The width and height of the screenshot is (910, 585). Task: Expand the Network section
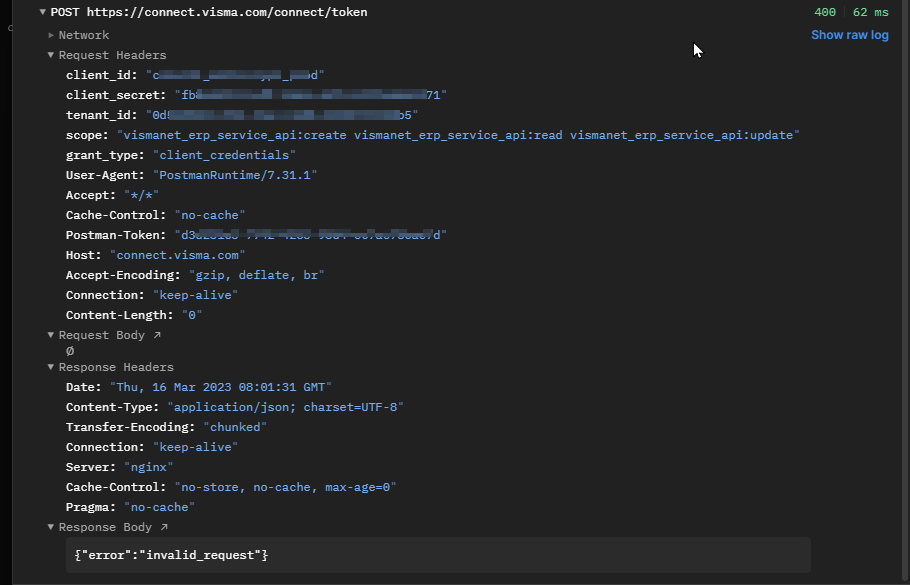pos(50,34)
